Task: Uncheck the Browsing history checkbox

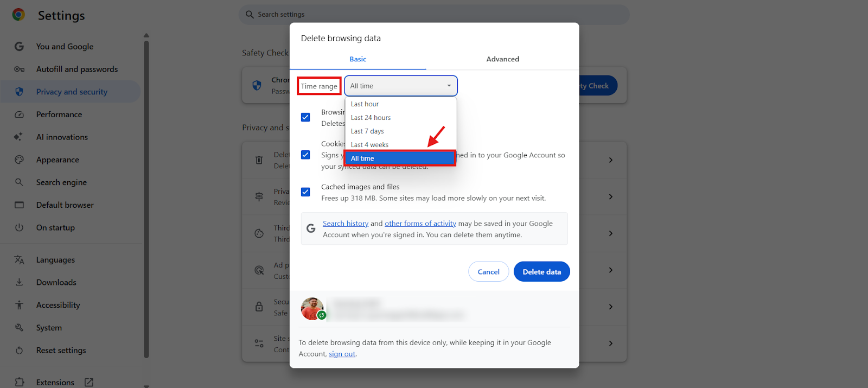Action: tap(305, 117)
